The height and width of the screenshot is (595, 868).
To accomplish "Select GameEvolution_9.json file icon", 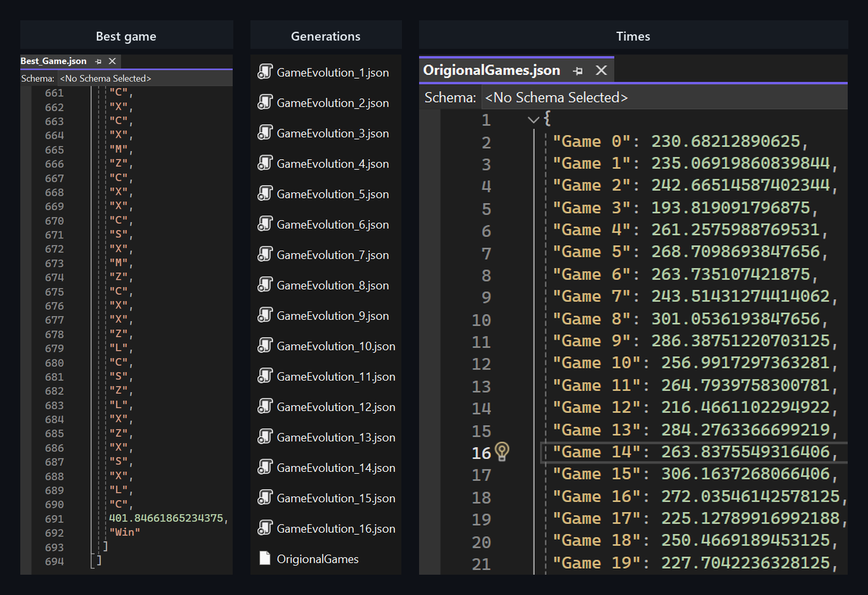I will (265, 315).
